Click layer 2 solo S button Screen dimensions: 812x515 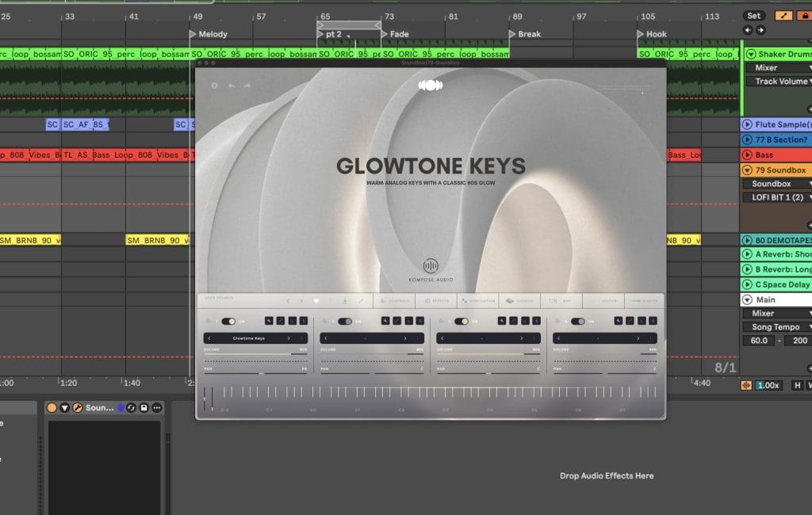click(x=420, y=321)
